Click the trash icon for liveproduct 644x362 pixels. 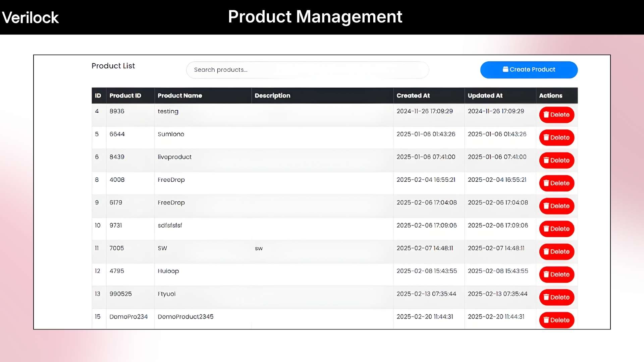[547, 160]
